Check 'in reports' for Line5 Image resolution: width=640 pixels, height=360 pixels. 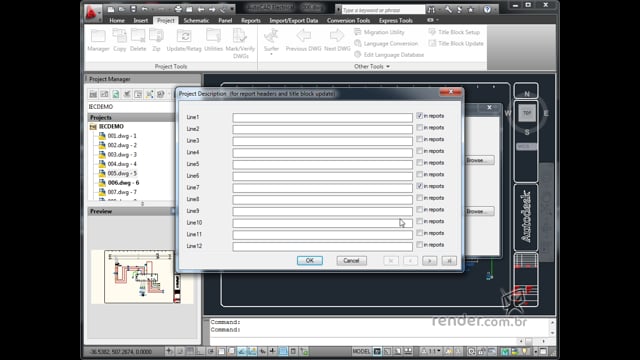click(420, 163)
